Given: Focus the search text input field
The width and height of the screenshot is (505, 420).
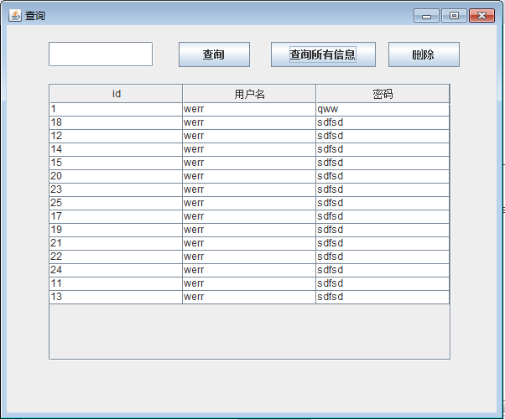Looking at the screenshot, I should pos(101,54).
